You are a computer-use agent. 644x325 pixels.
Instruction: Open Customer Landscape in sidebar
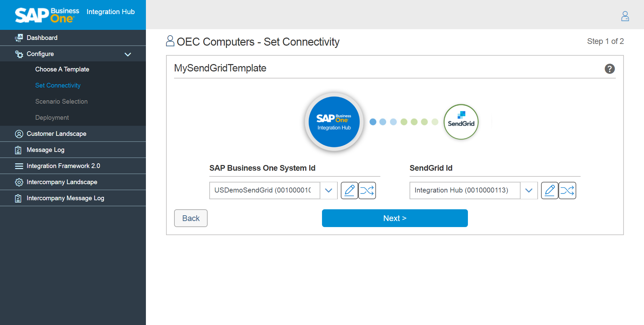coord(56,134)
